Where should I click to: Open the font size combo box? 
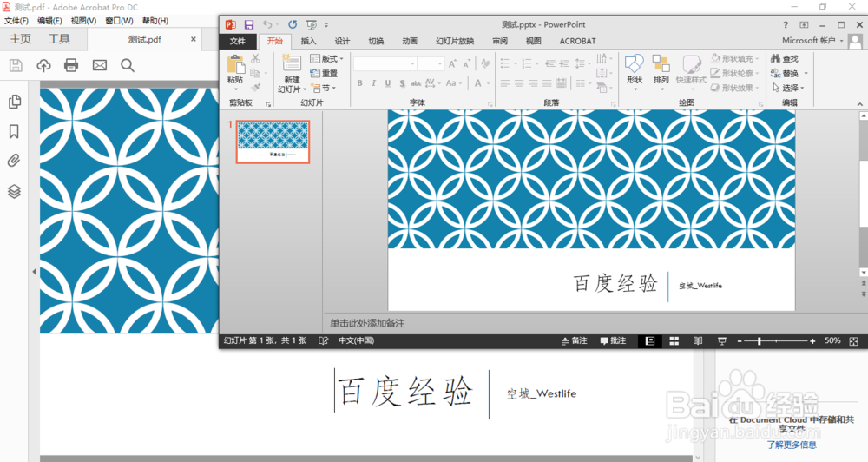(431, 63)
